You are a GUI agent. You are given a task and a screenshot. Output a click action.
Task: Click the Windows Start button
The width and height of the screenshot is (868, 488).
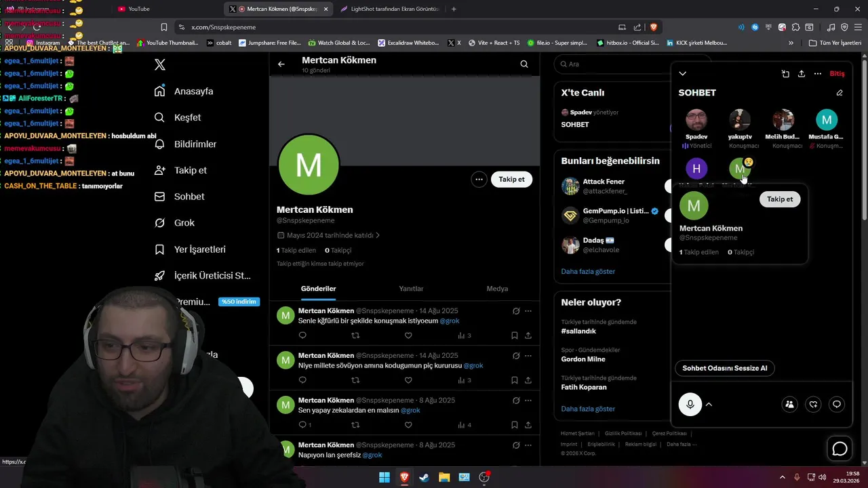(x=384, y=477)
